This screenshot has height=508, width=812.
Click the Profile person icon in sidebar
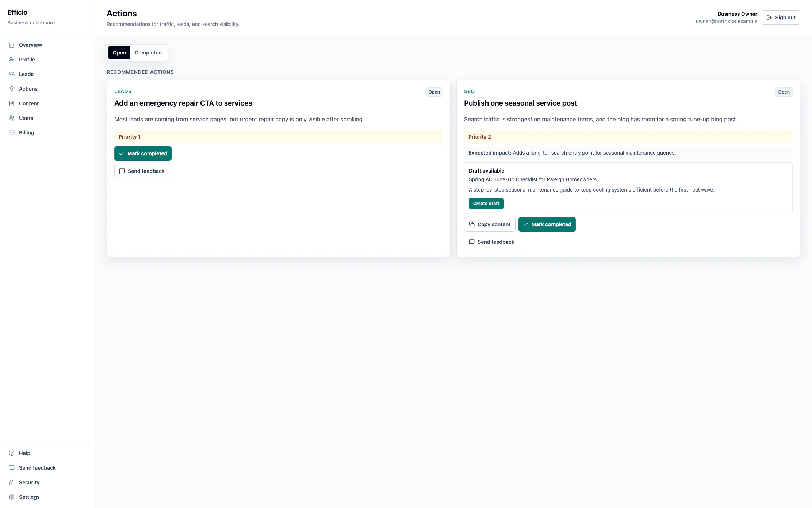[12, 60]
